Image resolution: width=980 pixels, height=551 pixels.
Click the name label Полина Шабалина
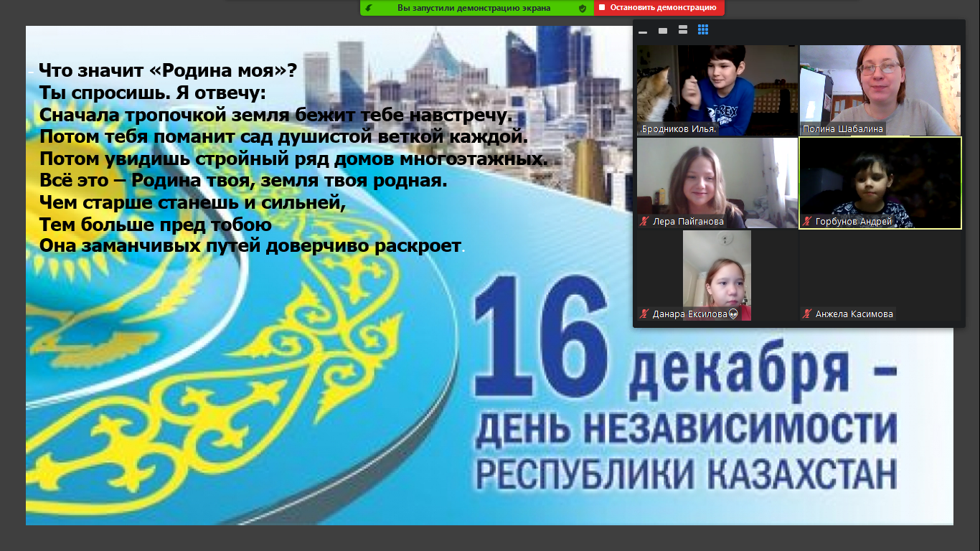(x=843, y=129)
